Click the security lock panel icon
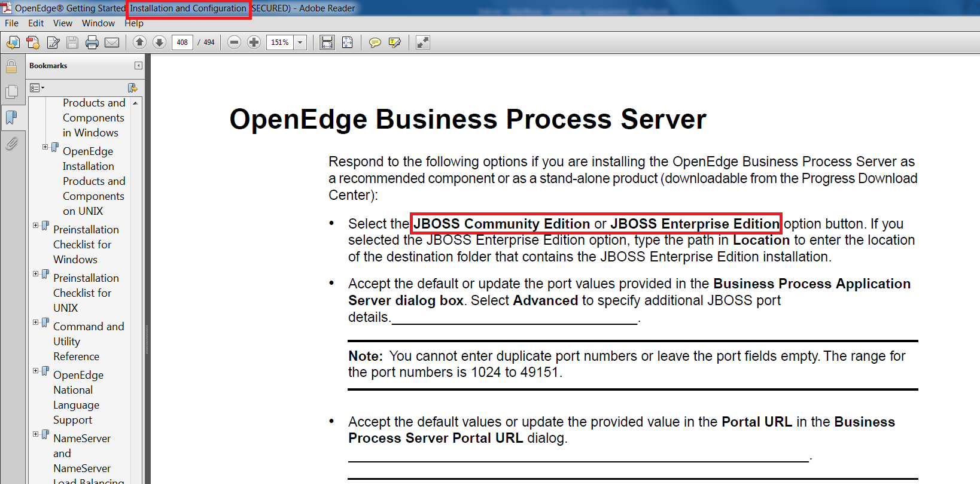Viewport: 980px width, 484px height. 11,66
